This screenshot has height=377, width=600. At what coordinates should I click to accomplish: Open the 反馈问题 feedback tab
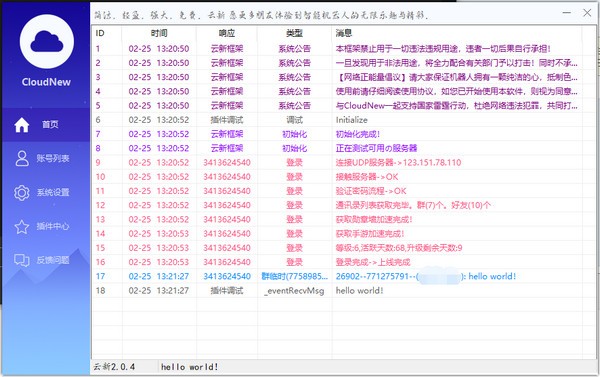tap(46, 260)
